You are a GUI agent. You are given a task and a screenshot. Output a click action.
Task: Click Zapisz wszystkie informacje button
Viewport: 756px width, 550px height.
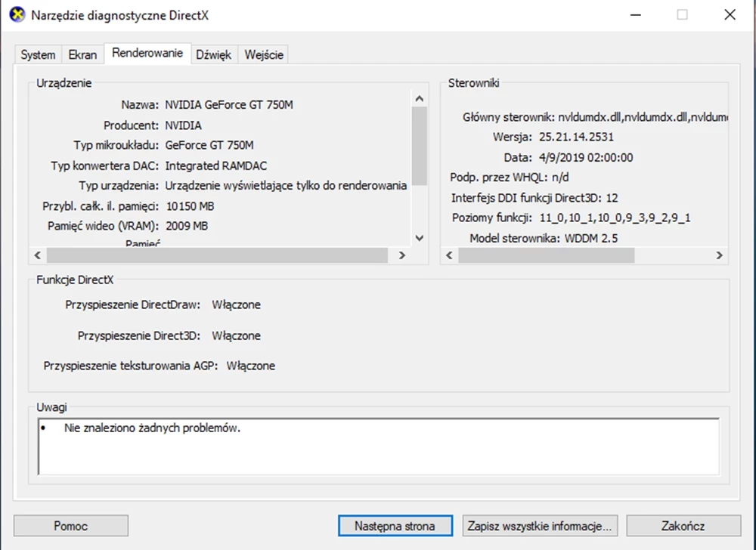[540, 525]
